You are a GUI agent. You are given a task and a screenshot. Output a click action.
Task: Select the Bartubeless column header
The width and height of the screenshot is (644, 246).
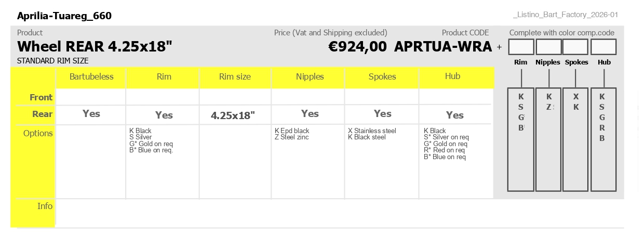point(91,77)
